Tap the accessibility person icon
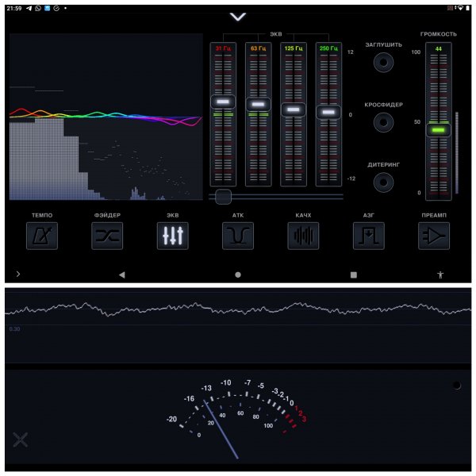 440,274
